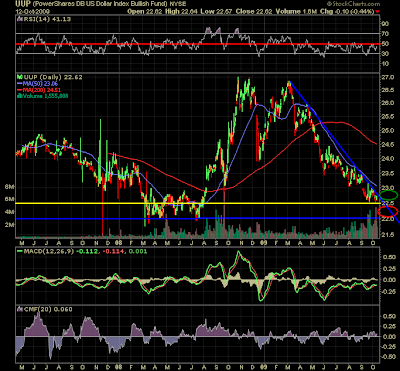
Task: Click the 08 year label below the price chart
Action: (x=118, y=242)
